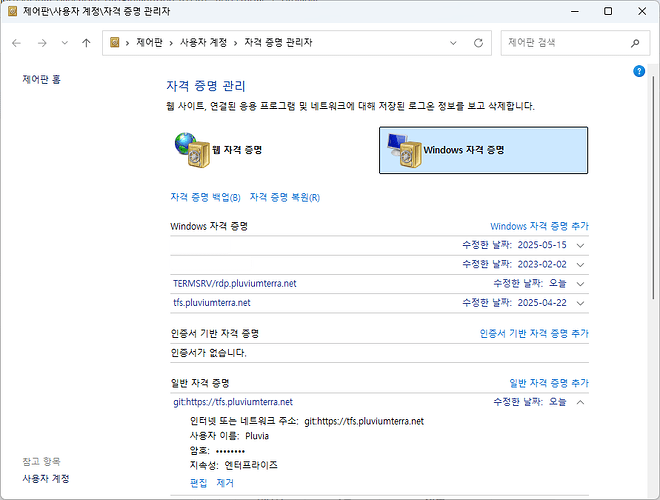Click the address bar control panel icon
The width and height of the screenshot is (660, 500).
tap(114, 42)
